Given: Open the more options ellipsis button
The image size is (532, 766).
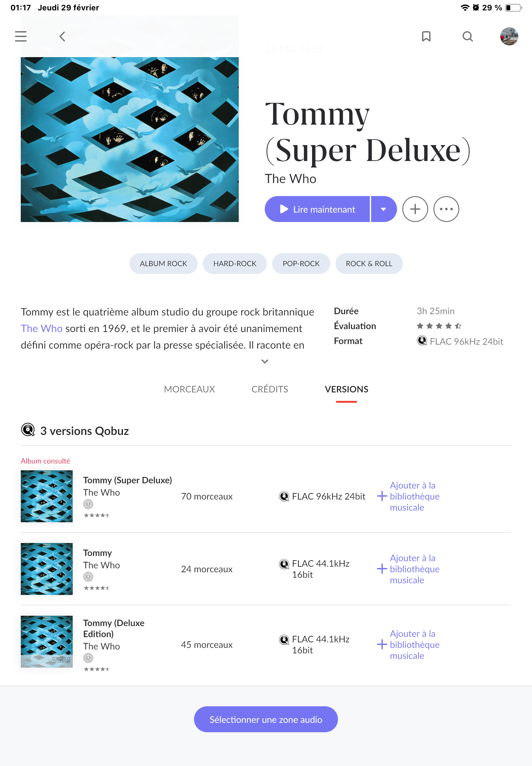Looking at the screenshot, I should coord(446,209).
